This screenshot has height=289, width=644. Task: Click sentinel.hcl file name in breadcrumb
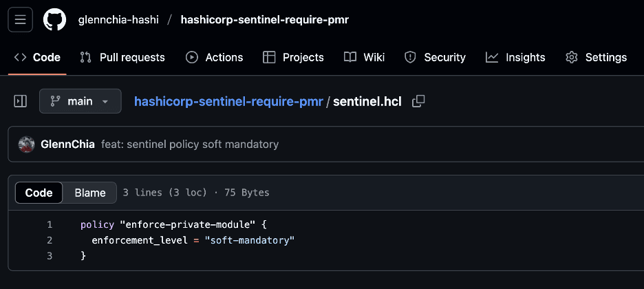[367, 101]
